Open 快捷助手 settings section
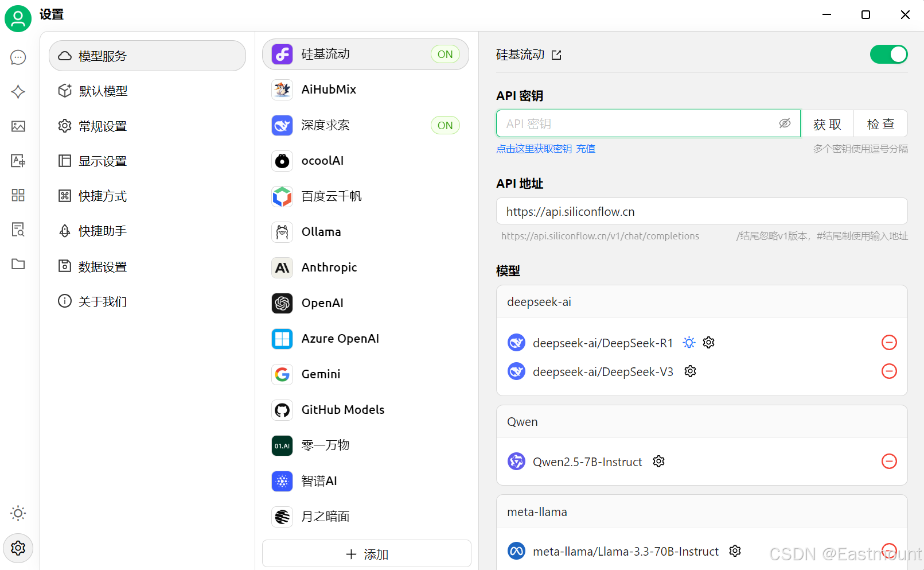Screen dimensions: 924x570 (147, 231)
